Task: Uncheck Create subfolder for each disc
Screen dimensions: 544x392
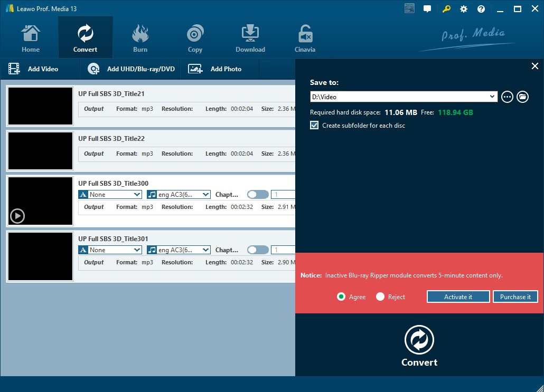Action: (315, 126)
